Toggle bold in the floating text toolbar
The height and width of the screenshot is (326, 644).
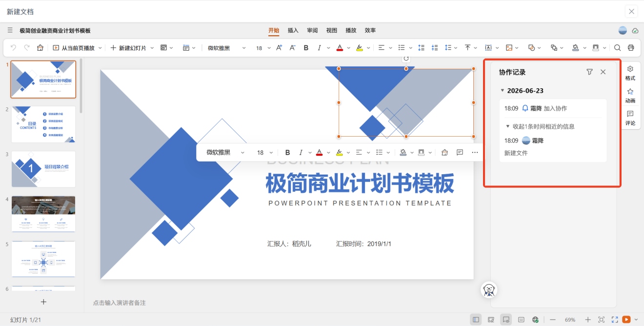(287, 152)
